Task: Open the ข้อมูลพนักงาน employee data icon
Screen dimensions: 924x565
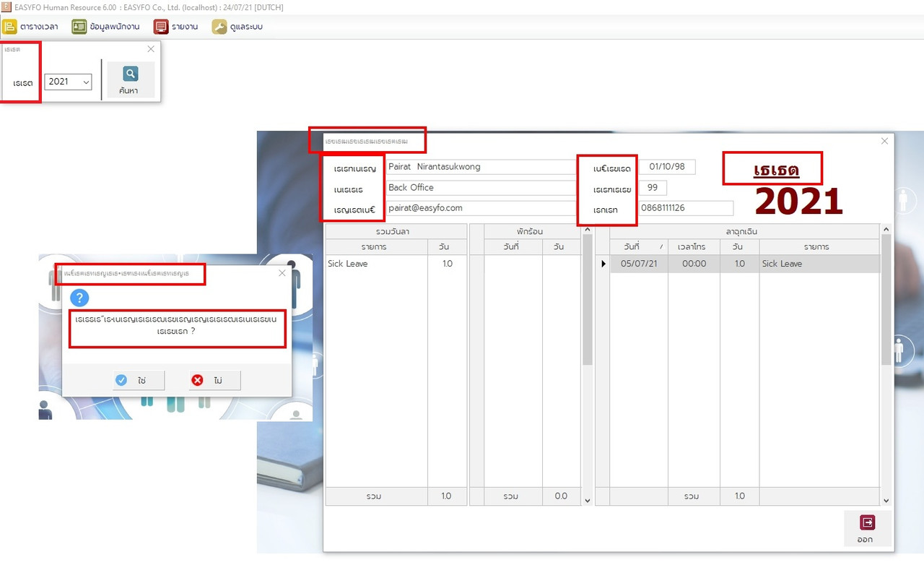Action: pyautogui.click(x=79, y=27)
